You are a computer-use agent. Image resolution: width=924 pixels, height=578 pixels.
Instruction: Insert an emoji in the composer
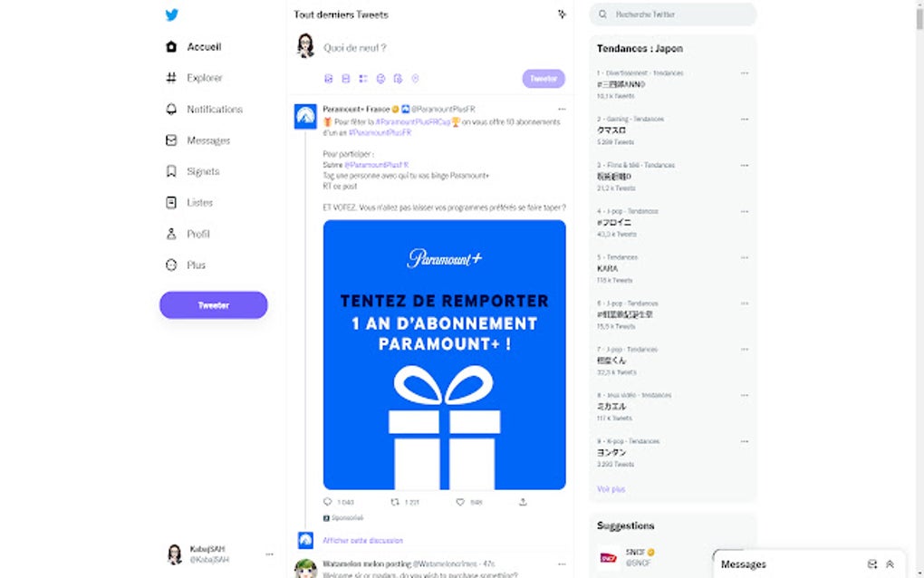[x=380, y=78]
